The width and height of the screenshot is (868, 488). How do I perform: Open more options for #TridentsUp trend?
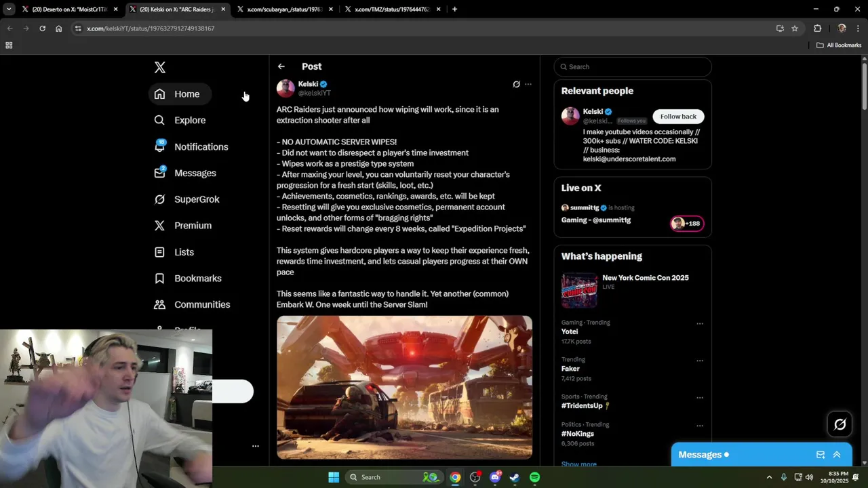click(x=699, y=398)
